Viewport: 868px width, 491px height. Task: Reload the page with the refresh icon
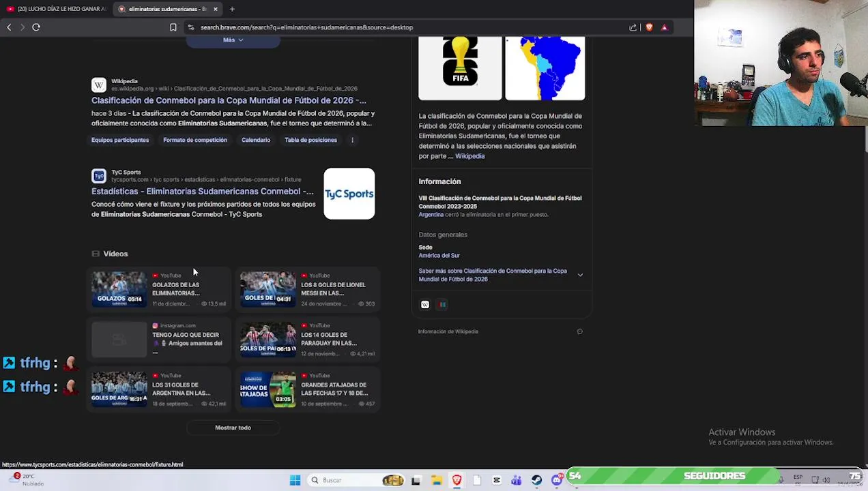click(x=36, y=27)
